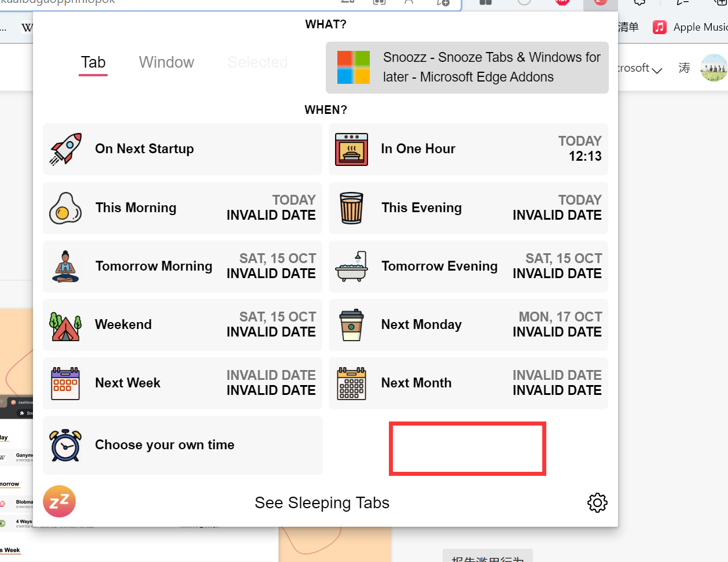Snooze tab until Weekend
The height and width of the screenshot is (562, 728).
(x=182, y=325)
